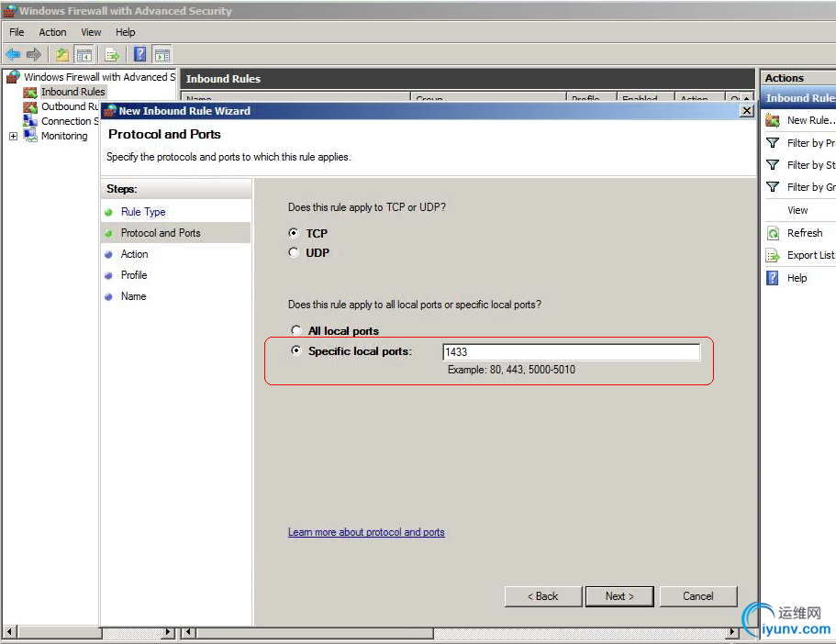This screenshot has height=644, width=836.
Task: Toggle the Show/Hide Action Pane toolbar icon
Action: point(162,54)
